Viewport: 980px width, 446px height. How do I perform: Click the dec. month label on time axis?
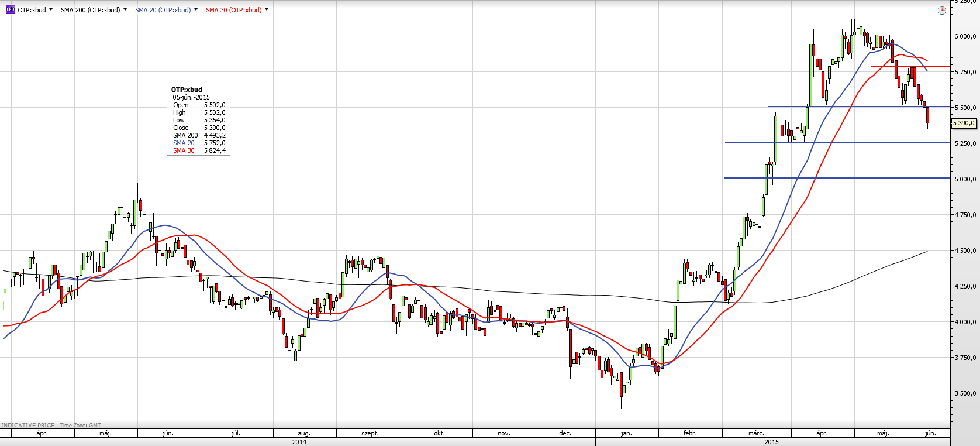point(565,434)
